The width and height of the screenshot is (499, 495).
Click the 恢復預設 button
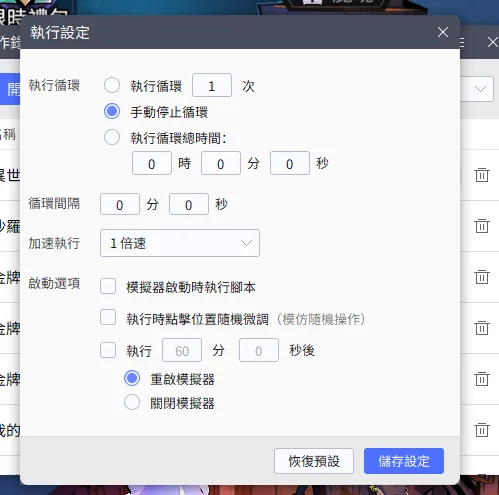pos(314,461)
